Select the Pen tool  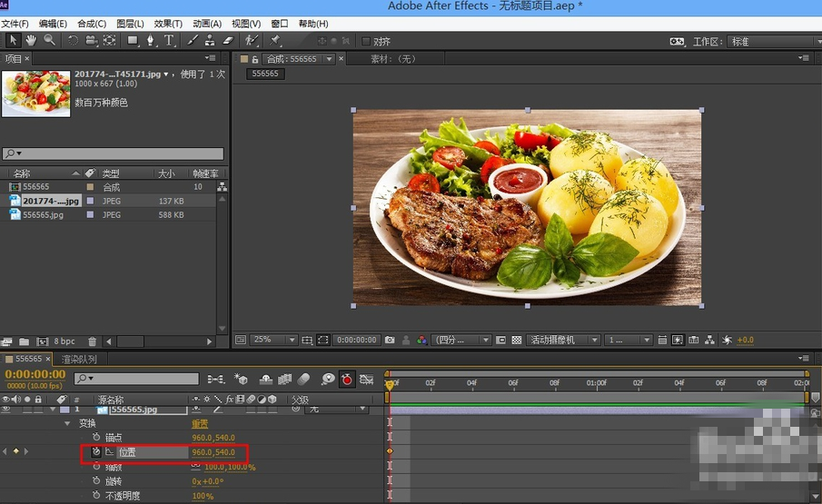coord(151,41)
